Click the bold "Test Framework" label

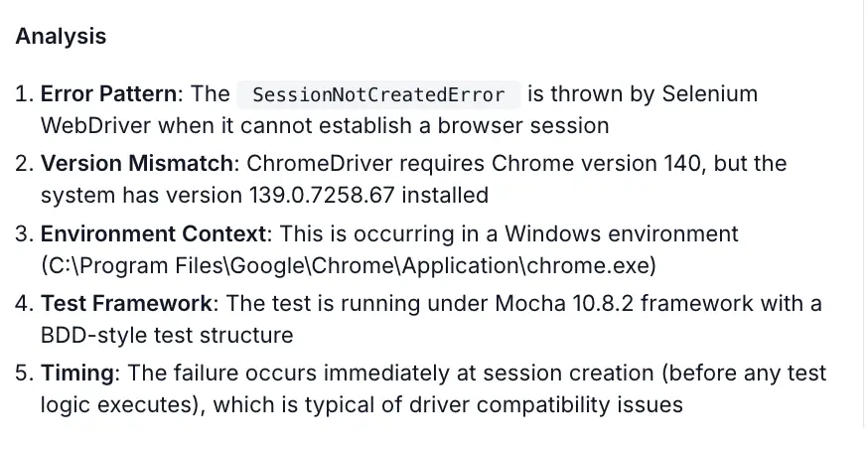126,304
